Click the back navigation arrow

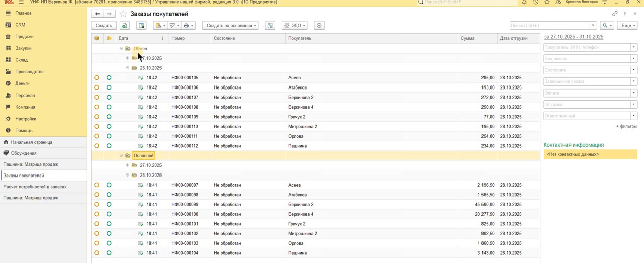[98, 14]
